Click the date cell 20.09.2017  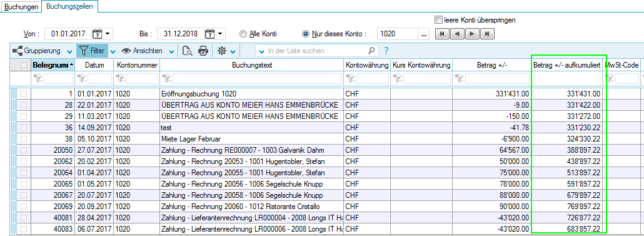[x=94, y=206]
